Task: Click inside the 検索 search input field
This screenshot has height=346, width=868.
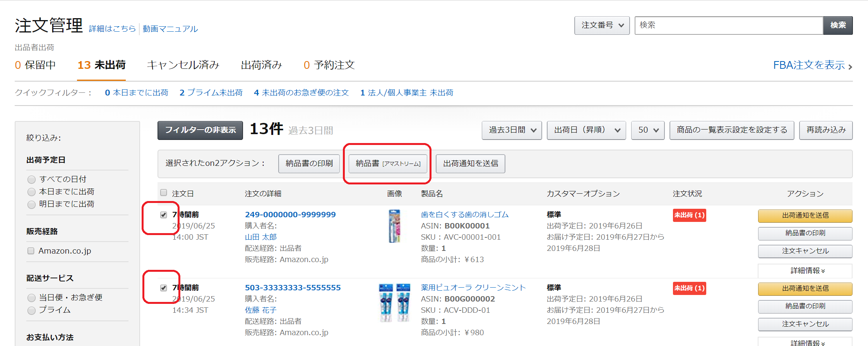Action: point(728,26)
